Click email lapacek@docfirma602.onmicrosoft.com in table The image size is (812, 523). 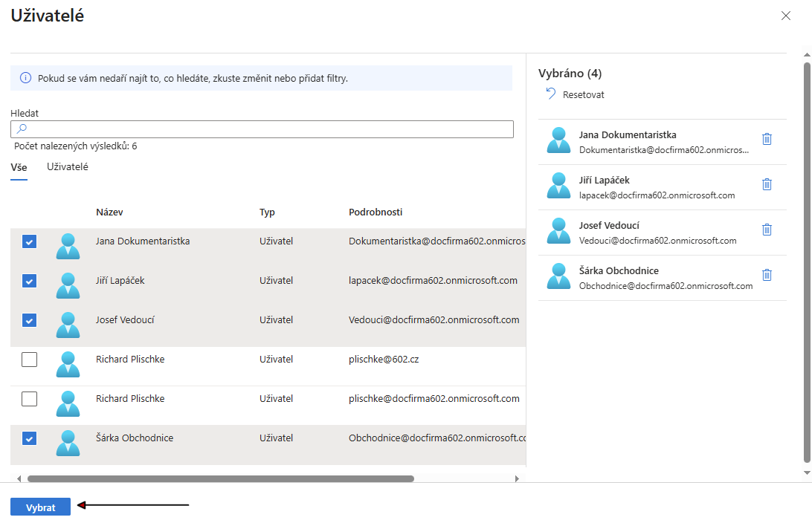tap(433, 280)
